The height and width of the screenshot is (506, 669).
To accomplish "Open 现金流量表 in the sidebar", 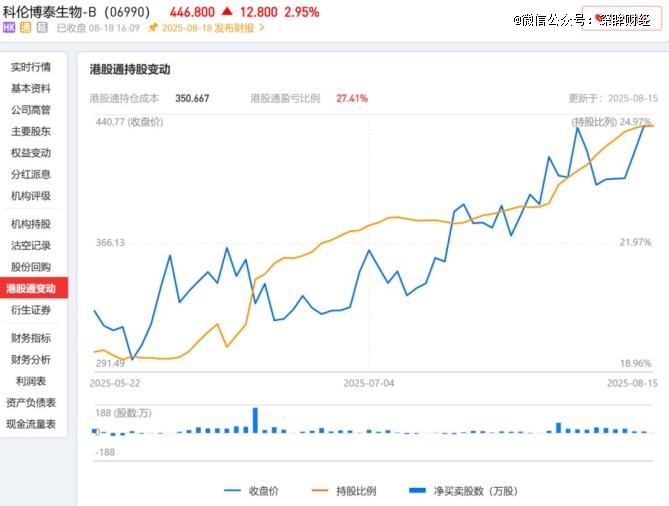I will (x=31, y=424).
